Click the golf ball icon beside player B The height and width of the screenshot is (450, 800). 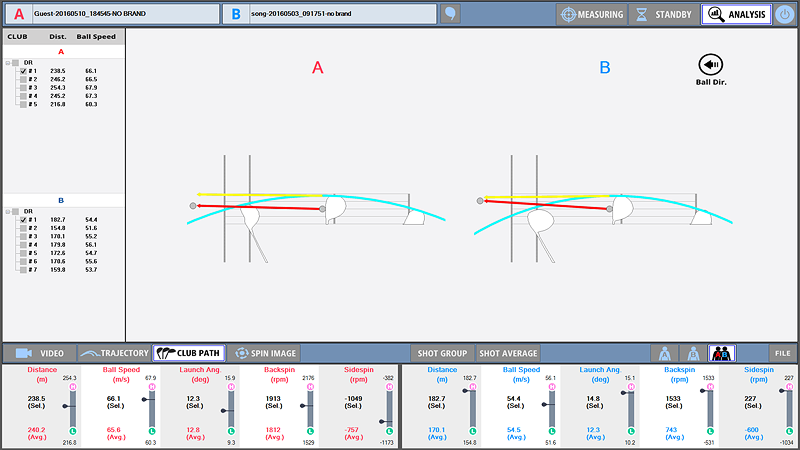(x=451, y=14)
